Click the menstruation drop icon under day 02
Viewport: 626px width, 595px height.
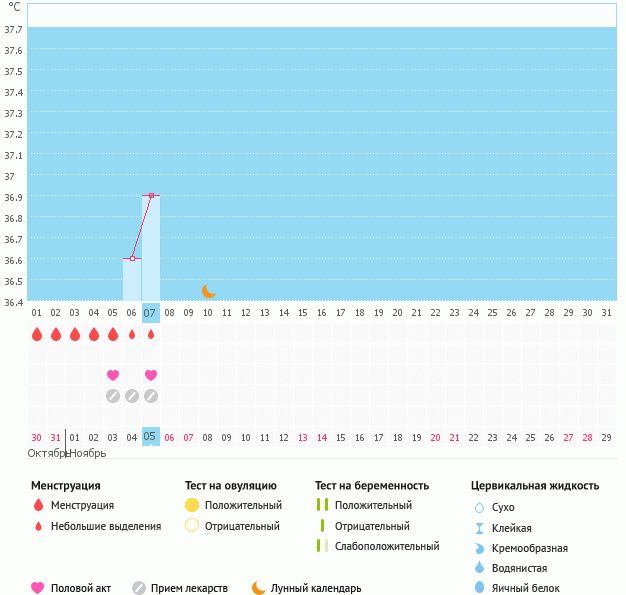(x=56, y=334)
